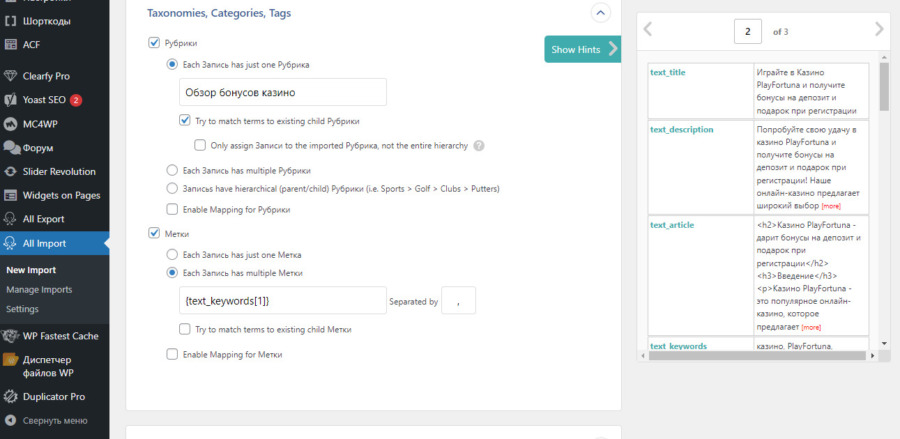Expand Show Hints panel
900x439 pixels.
(x=583, y=49)
